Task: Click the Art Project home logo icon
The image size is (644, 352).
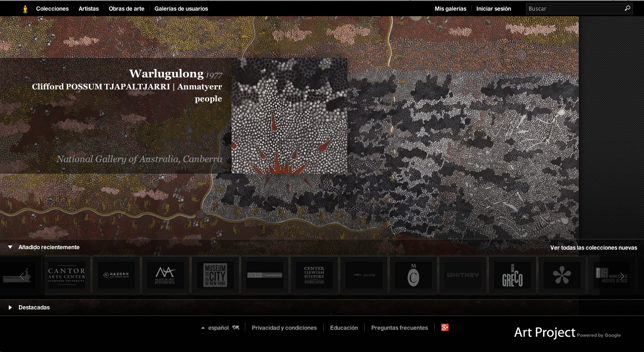Action: tap(25, 9)
